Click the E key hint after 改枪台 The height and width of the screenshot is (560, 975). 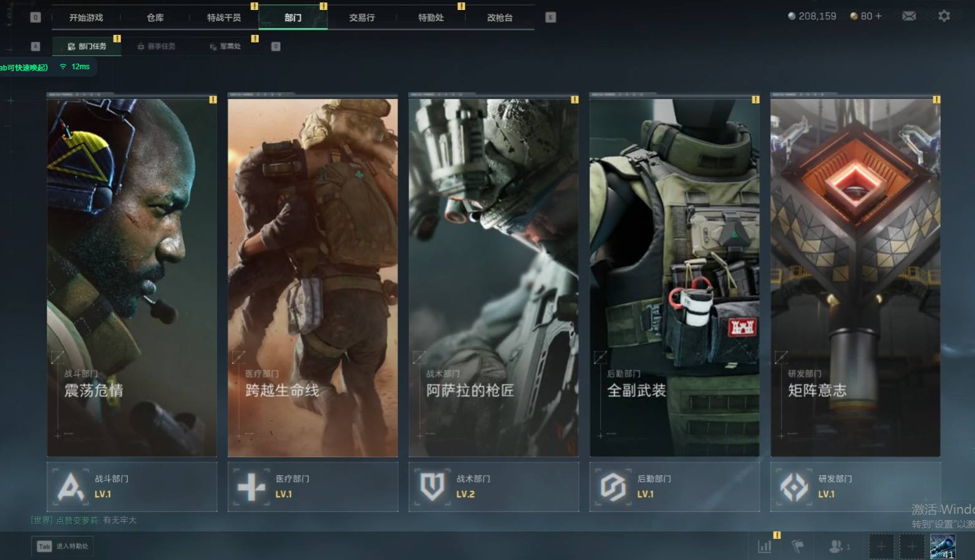click(550, 17)
